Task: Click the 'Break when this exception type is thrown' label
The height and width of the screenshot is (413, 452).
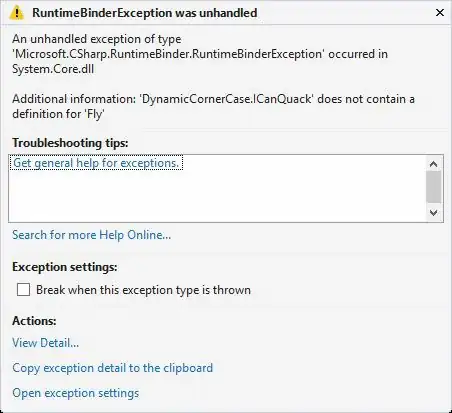Action: tap(143, 290)
